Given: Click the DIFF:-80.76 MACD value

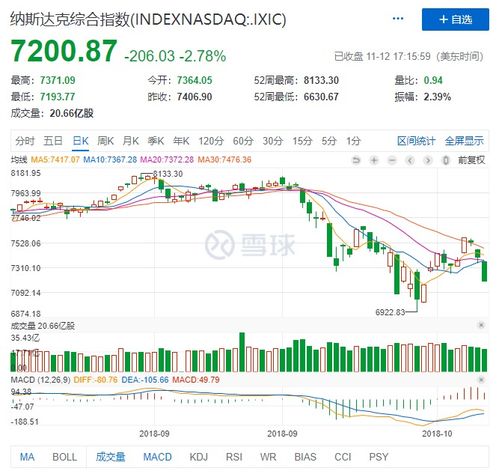Looking at the screenshot, I should click(x=95, y=380).
